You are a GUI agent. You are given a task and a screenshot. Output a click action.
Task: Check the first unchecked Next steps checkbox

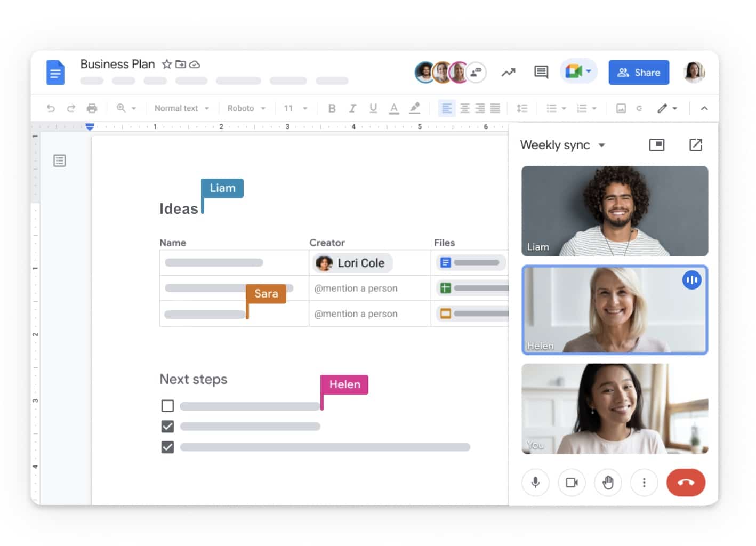pyautogui.click(x=167, y=406)
